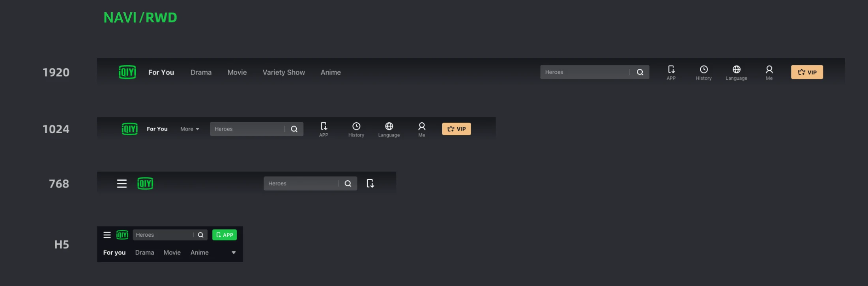
Task: Open the hamburger menu in the 768 navbar
Action: click(122, 183)
